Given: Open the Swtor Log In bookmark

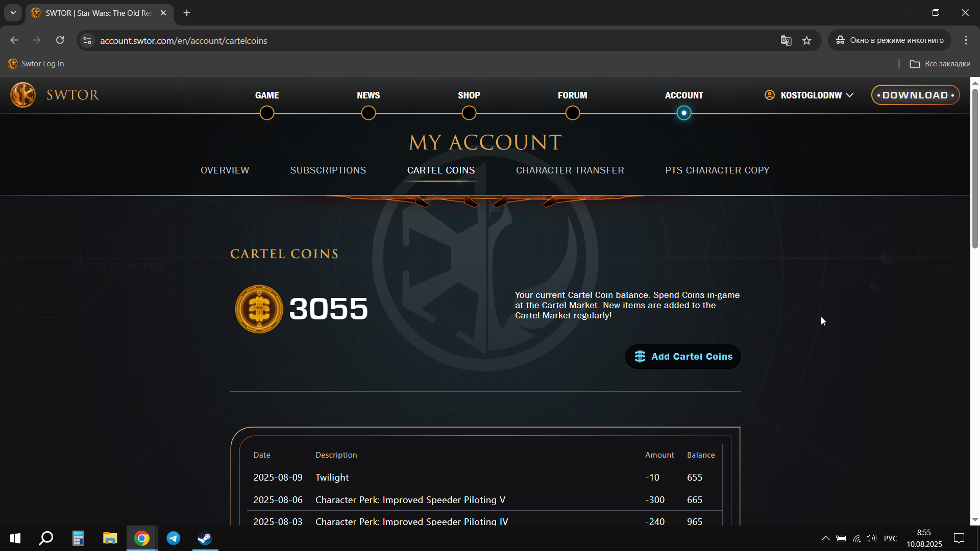Looking at the screenshot, I should (x=36, y=64).
